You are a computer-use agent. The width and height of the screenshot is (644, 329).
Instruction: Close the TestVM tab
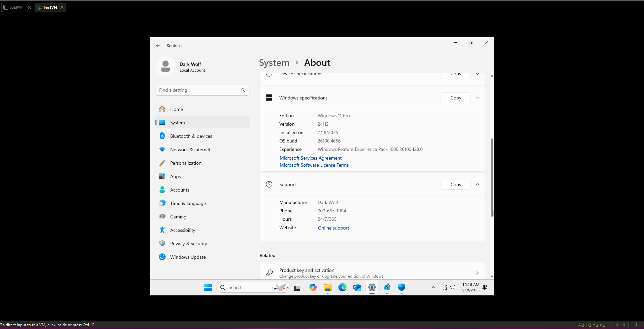(62, 7)
